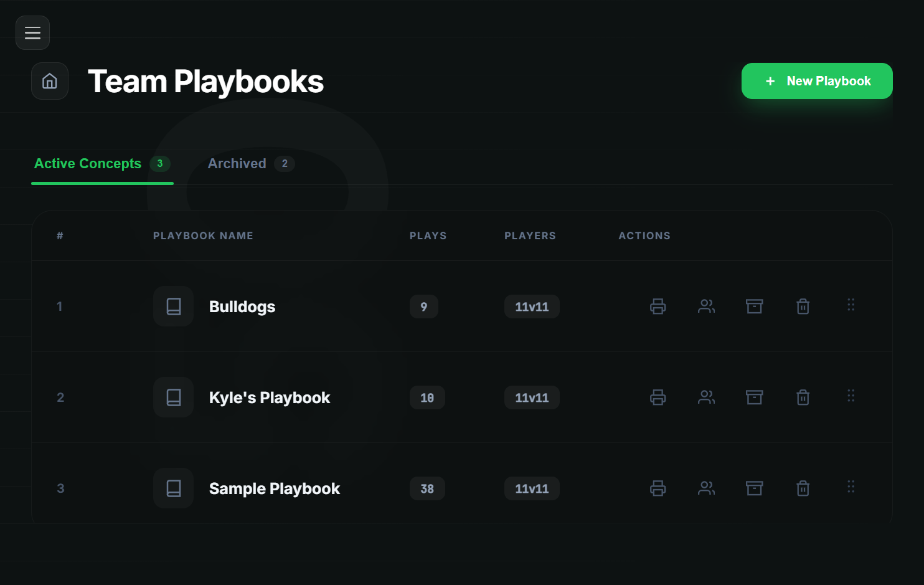The height and width of the screenshot is (585, 924).
Task: Switch to the Archived tab
Action: 251,164
